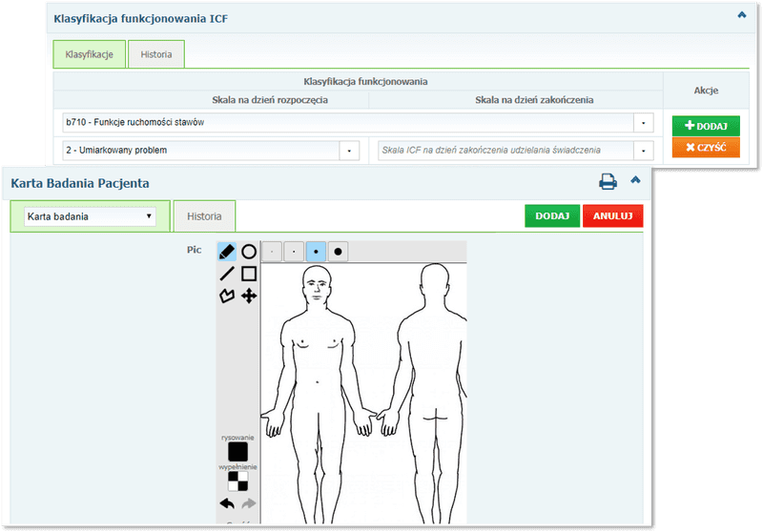
Task: Undo the last drawing action
Action: click(227, 503)
